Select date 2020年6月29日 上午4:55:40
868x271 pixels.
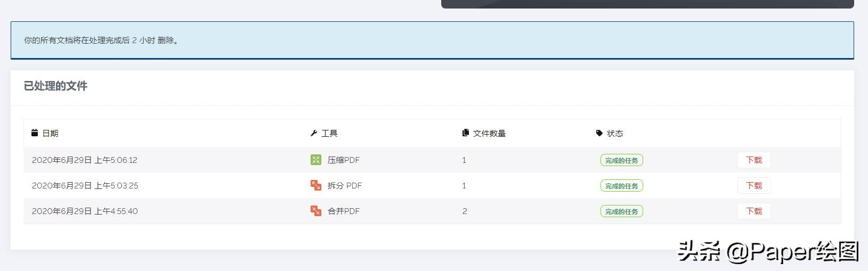point(85,211)
